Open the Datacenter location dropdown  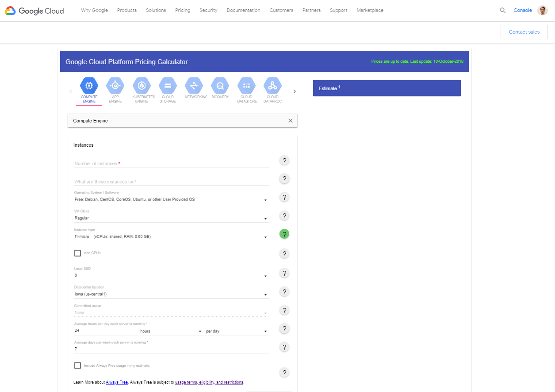point(172,294)
